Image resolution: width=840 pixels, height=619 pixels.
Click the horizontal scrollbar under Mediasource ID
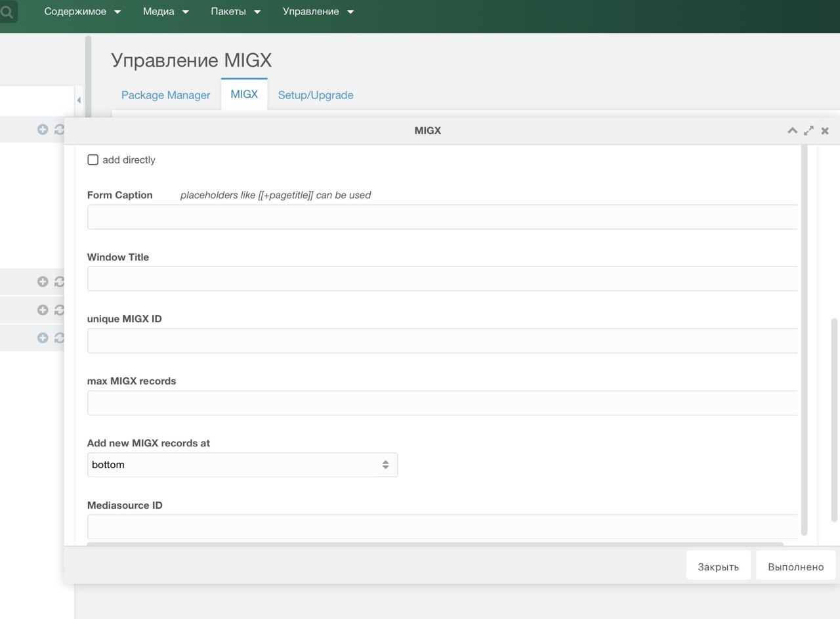(435, 544)
